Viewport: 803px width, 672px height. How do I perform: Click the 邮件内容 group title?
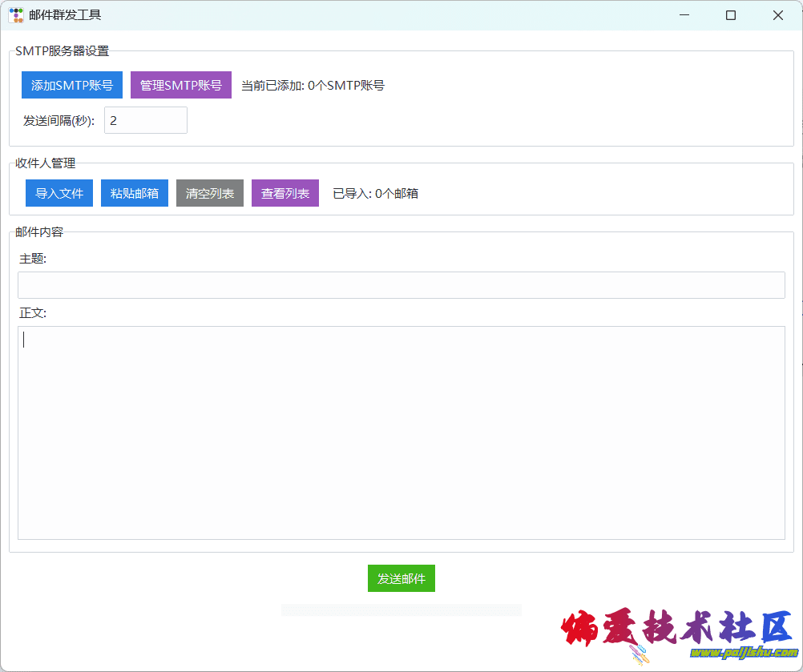(x=39, y=231)
